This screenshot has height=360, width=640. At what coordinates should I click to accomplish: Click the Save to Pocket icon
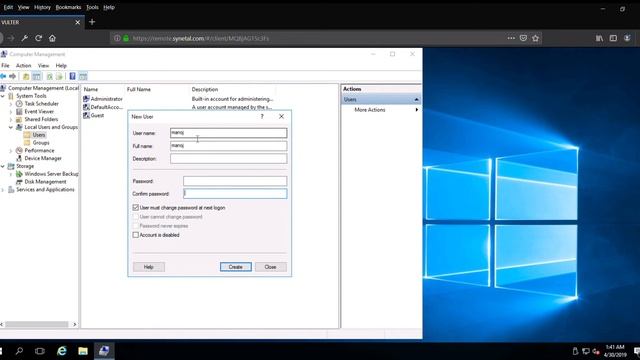[x=523, y=38]
